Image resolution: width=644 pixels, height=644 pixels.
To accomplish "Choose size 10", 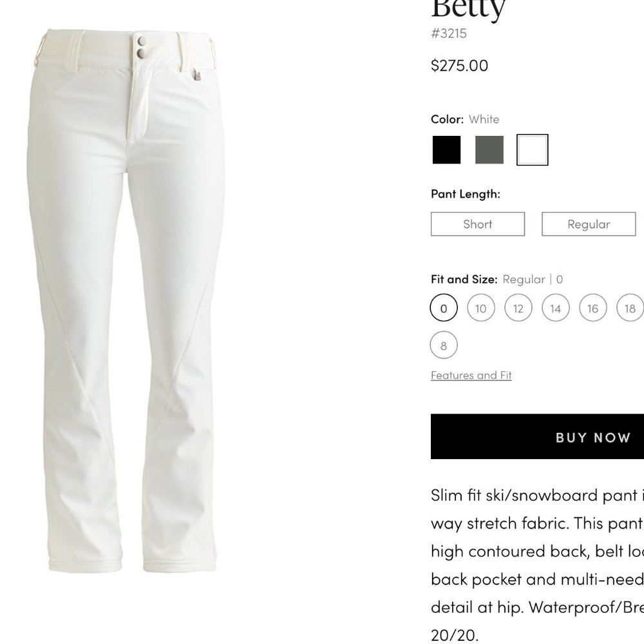I will 481,308.
